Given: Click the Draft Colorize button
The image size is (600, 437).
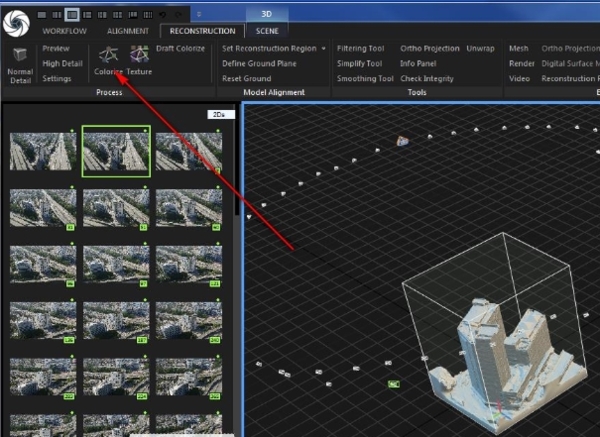Looking at the screenshot, I should coord(180,48).
